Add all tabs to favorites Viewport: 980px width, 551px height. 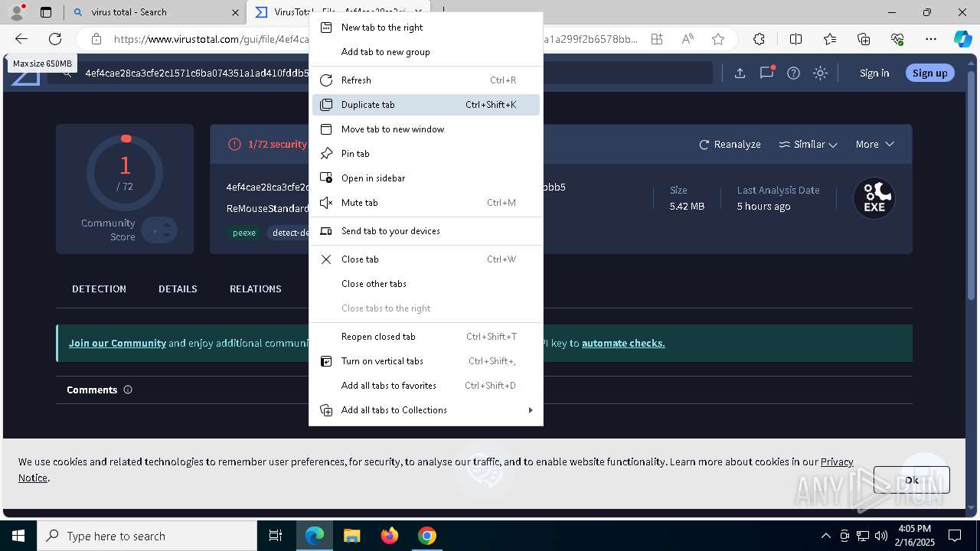(x=426, y=386)
